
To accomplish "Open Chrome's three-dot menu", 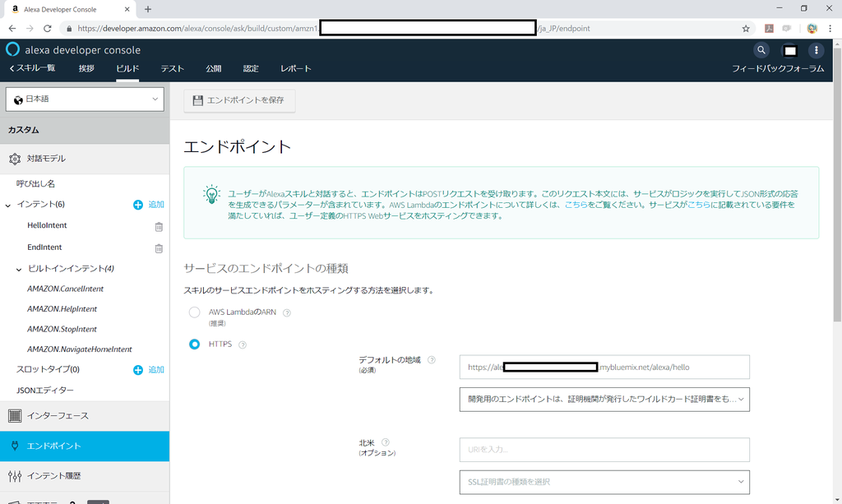I will pos(830,29).
